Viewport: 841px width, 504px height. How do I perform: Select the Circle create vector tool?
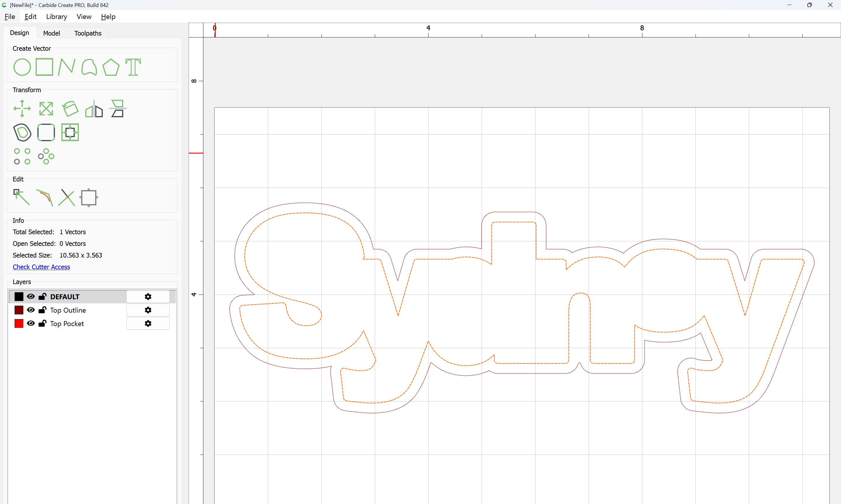point(22,67)
